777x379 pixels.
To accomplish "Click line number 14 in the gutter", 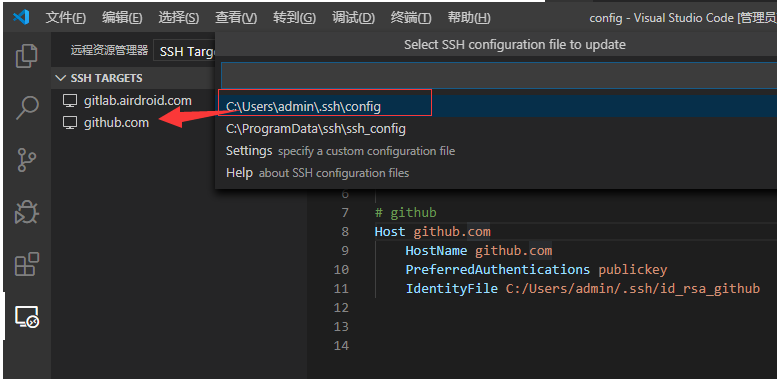I will [341, 345].
